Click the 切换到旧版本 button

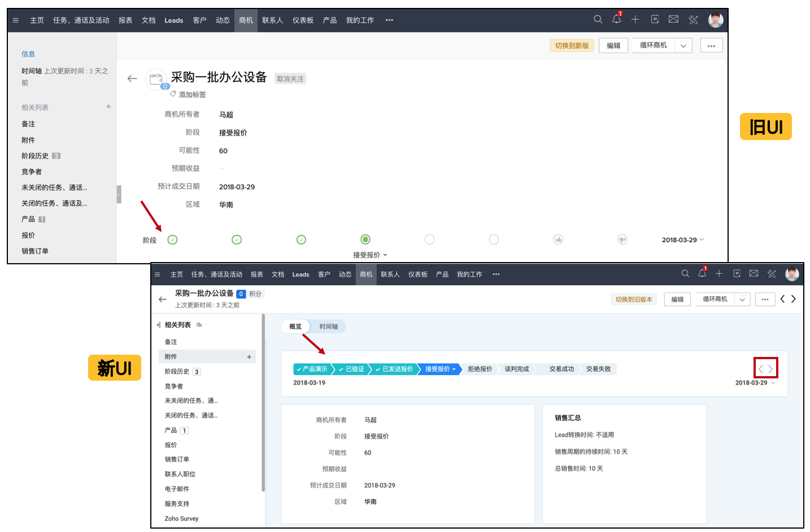pos(634,299)
